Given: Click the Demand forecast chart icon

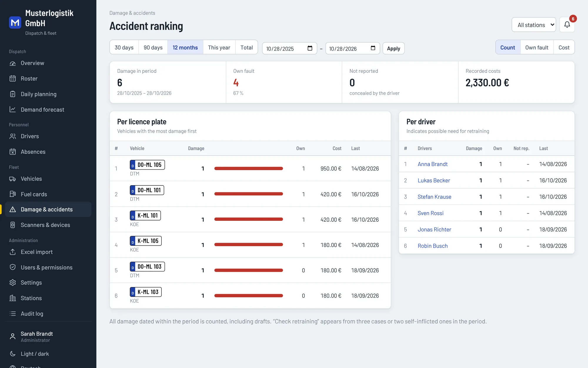Looking at the screenshot, I should click(x=13, y=110).
